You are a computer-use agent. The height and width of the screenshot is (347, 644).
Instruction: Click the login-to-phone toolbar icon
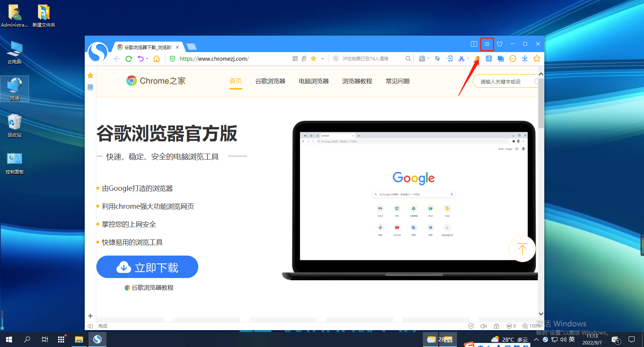click(449, 58)
